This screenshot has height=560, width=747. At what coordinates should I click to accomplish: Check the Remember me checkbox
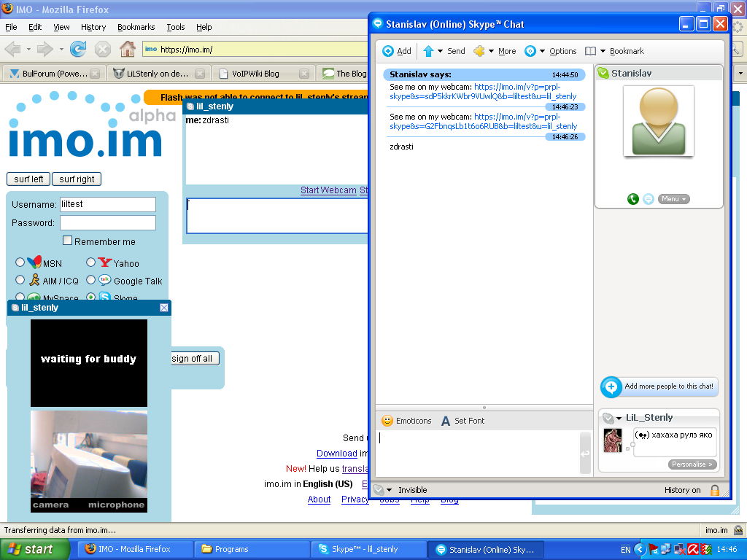tap(68, 241)
